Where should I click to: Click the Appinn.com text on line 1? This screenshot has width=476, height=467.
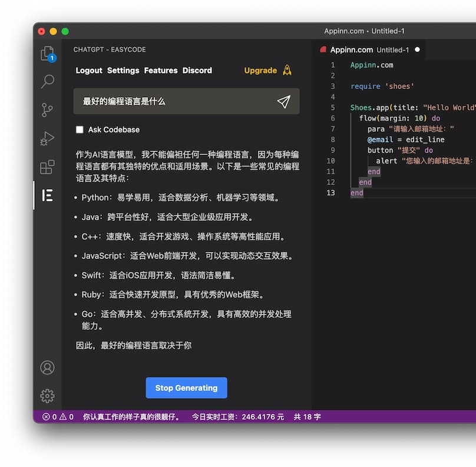tap(372, 65)
